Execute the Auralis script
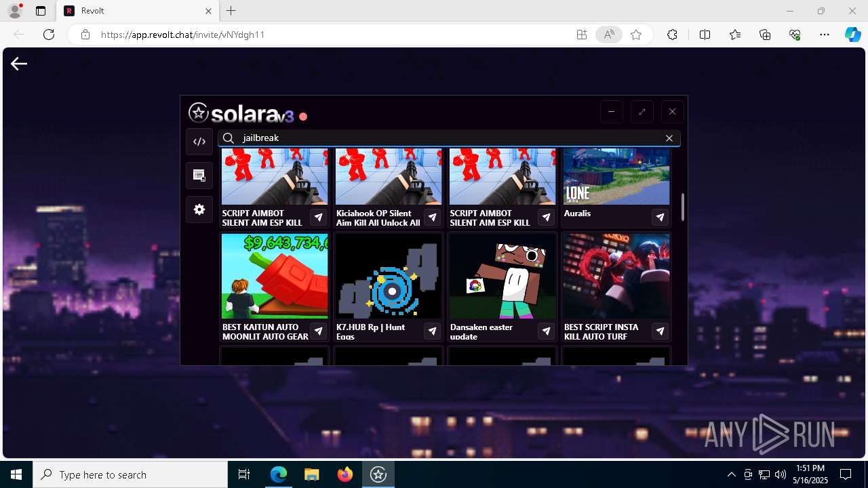The height and width of the screenshot is (488, 868). 660,218
